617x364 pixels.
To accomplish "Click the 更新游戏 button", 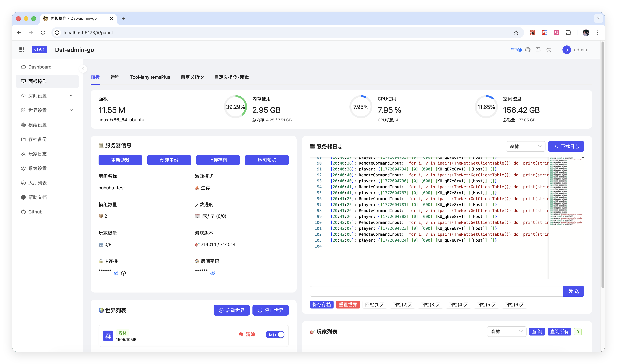I will (120, 160).
